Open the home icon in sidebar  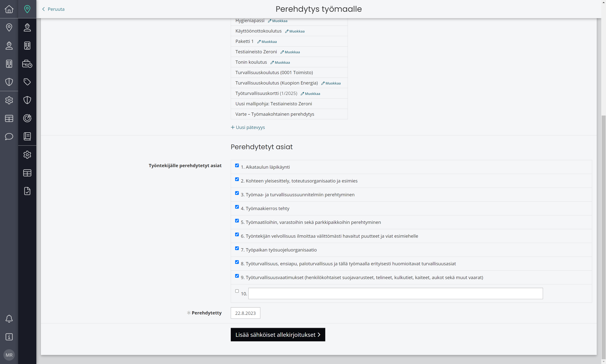tap(9, 9)
